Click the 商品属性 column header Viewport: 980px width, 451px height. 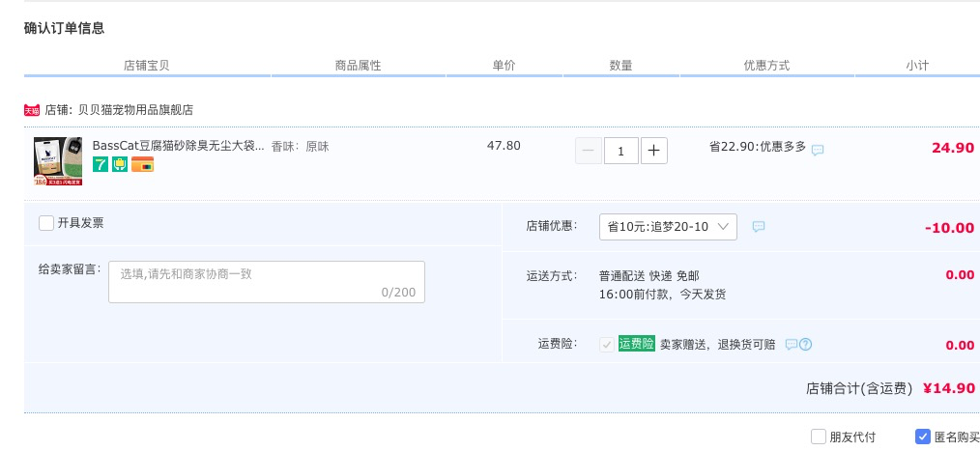click(359, 65)
